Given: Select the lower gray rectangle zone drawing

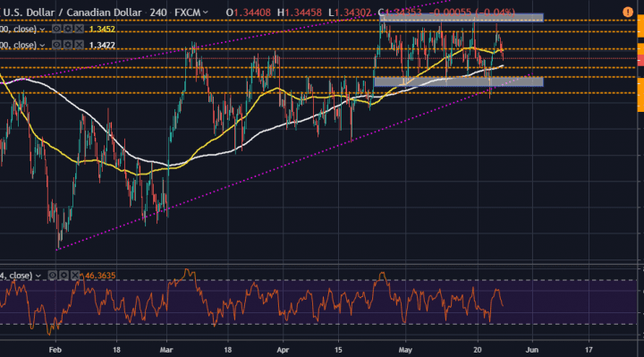Looking at the screenshot, I should coord(459,81).
